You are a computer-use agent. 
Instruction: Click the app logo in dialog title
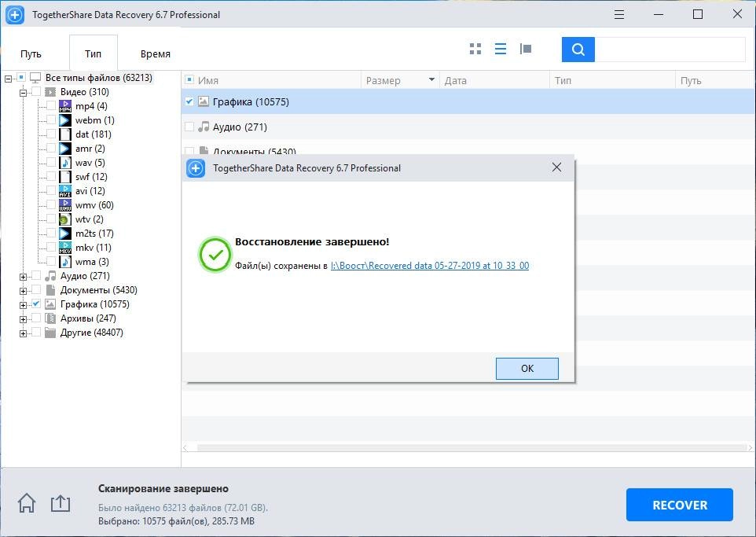tap(196, 168)
